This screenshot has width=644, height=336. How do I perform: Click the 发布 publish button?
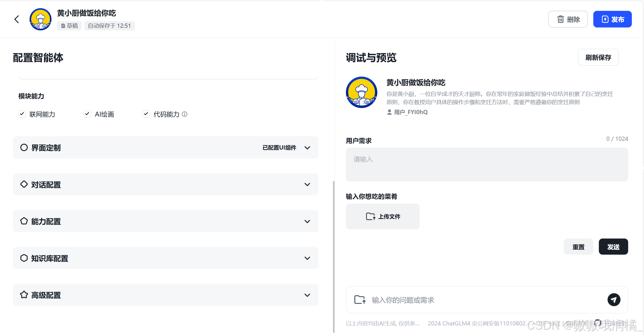pyautogui.click(x=612, y=19)
